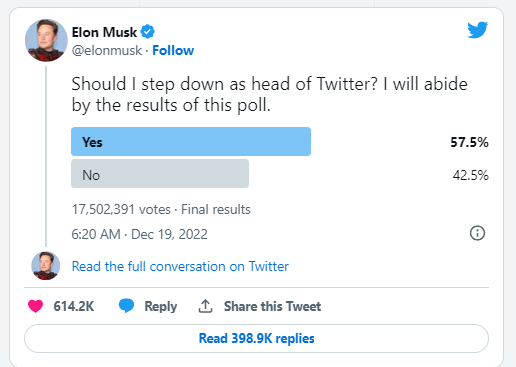Click Share this Tweet text
Image resolution: width=516 pixels, height=367 pixels.
[272, 306]
